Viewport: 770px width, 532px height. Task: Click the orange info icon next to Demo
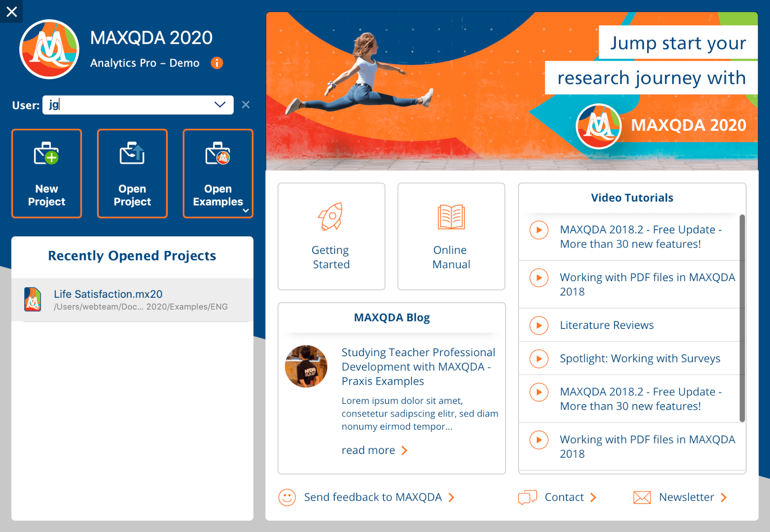coord(217,63)
